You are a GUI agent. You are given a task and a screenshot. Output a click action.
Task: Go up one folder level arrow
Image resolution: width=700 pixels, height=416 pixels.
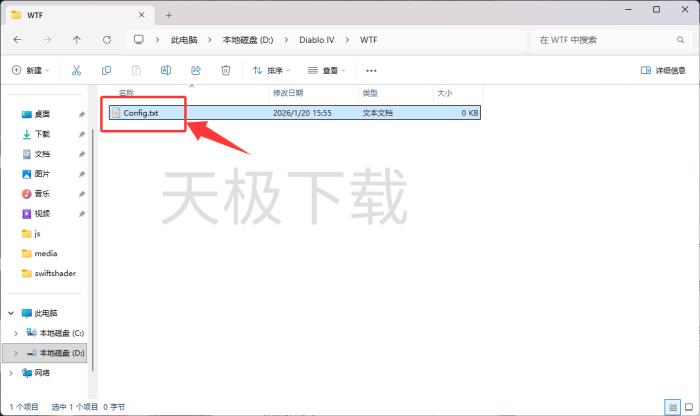coord(77,40)
